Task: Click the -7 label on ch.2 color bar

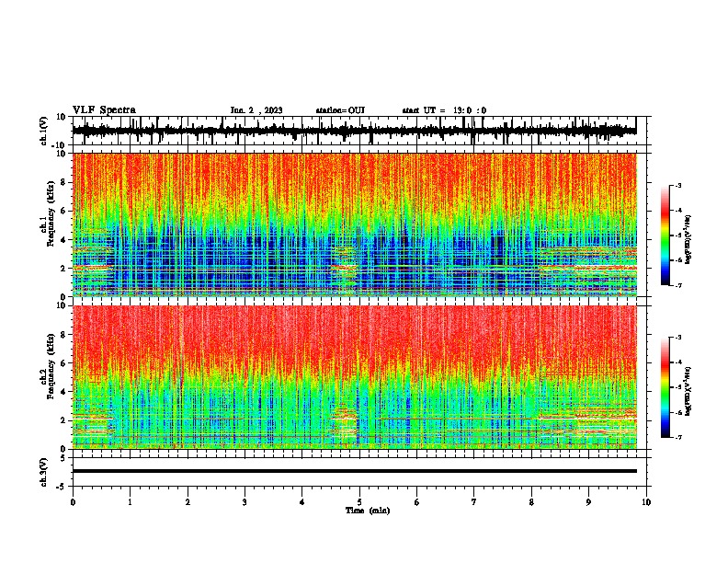Action: (678, 438)
